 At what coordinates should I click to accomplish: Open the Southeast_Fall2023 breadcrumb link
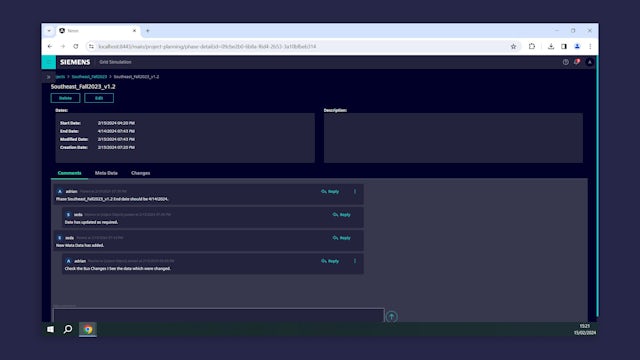point(89,77)
